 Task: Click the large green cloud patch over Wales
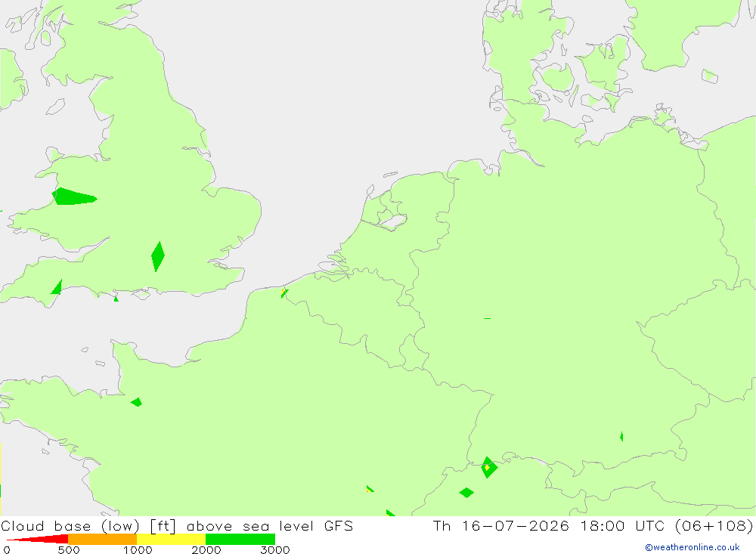point(74,197)
